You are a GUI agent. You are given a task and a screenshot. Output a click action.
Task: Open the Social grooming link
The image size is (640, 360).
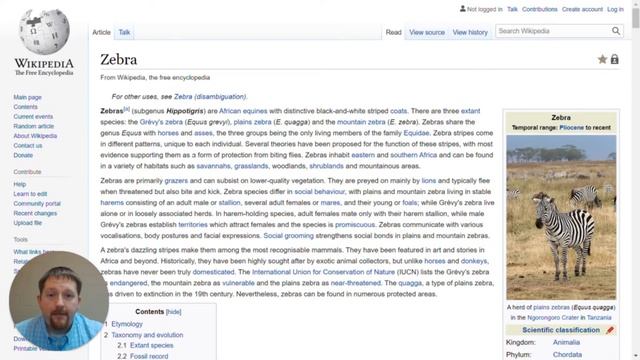click(x=289, y=236)
